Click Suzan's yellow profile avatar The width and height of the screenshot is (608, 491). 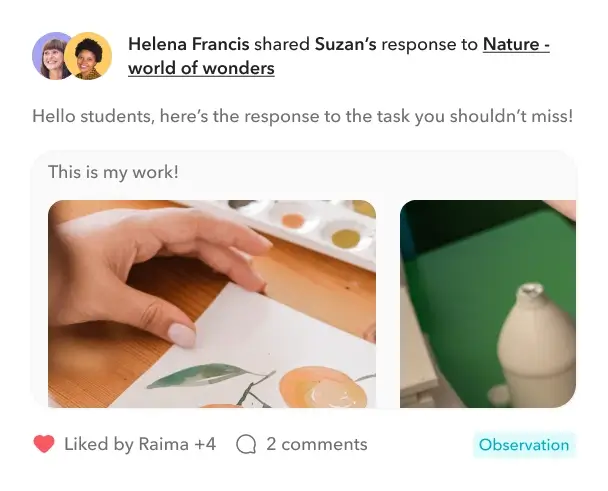point(89,56)
